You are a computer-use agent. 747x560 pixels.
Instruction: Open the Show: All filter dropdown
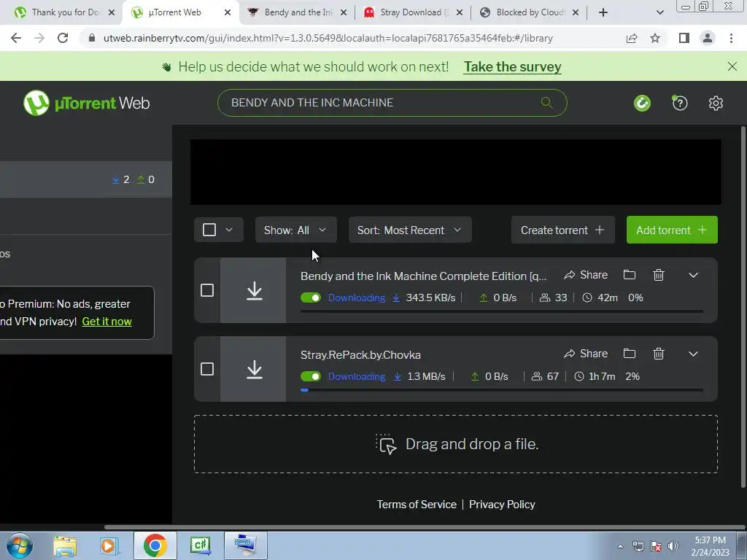tap(295, 230)
